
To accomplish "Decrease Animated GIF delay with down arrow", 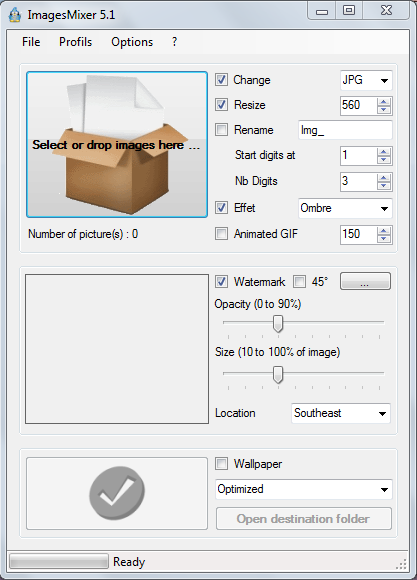I will click(x=384, y=239).
